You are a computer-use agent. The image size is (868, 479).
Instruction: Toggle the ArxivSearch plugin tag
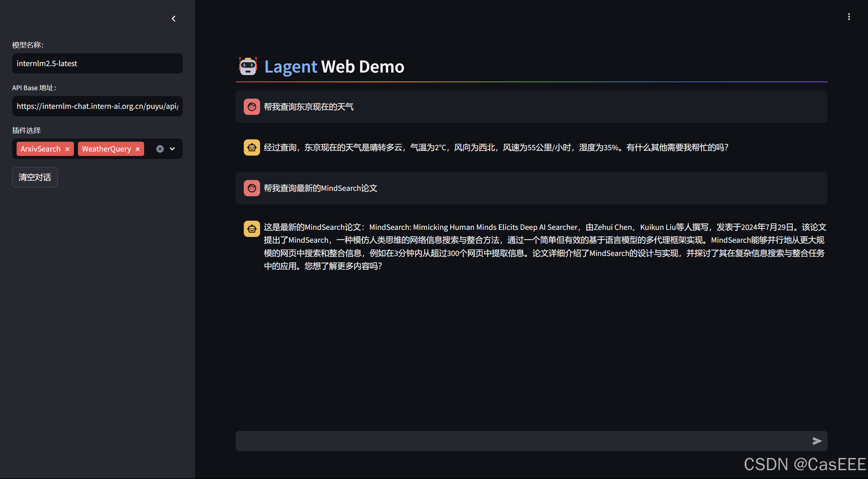40,149
